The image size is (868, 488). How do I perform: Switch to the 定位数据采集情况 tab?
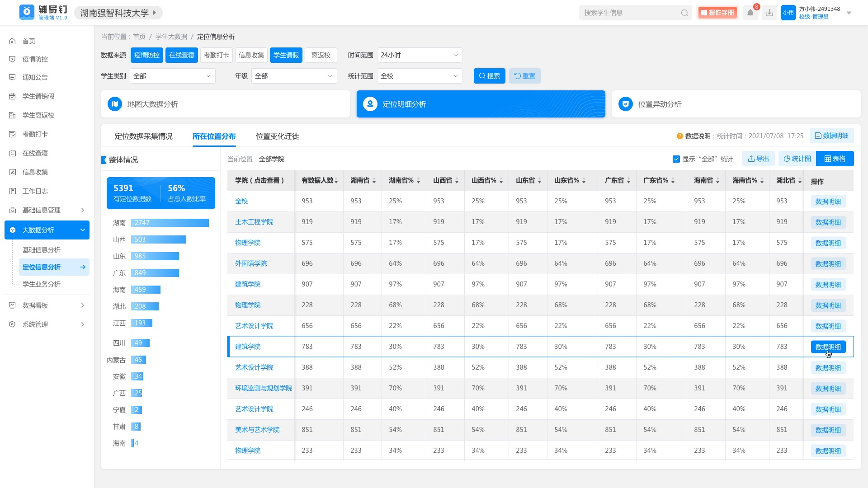(143, 136)
